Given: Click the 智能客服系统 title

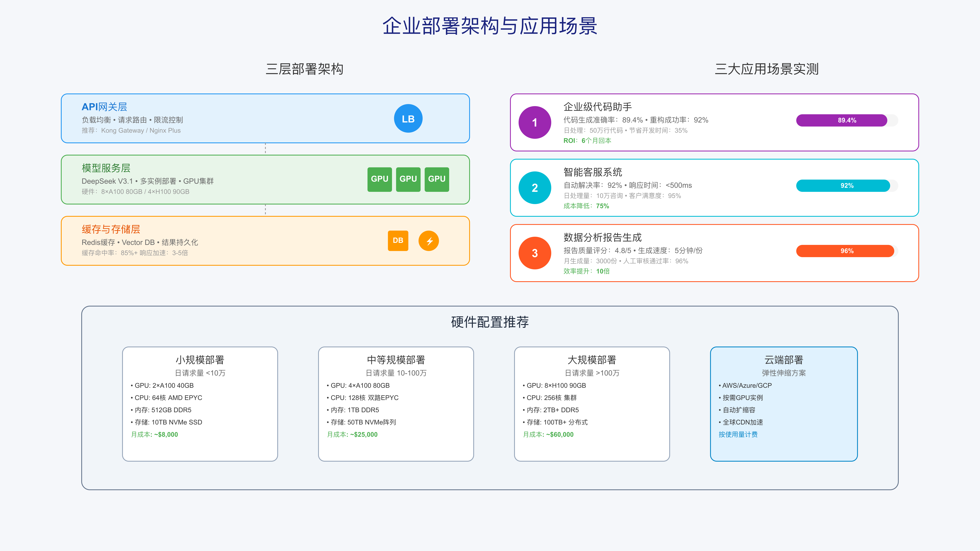Looking at the screenshot, I should click(x=593, y=172).
